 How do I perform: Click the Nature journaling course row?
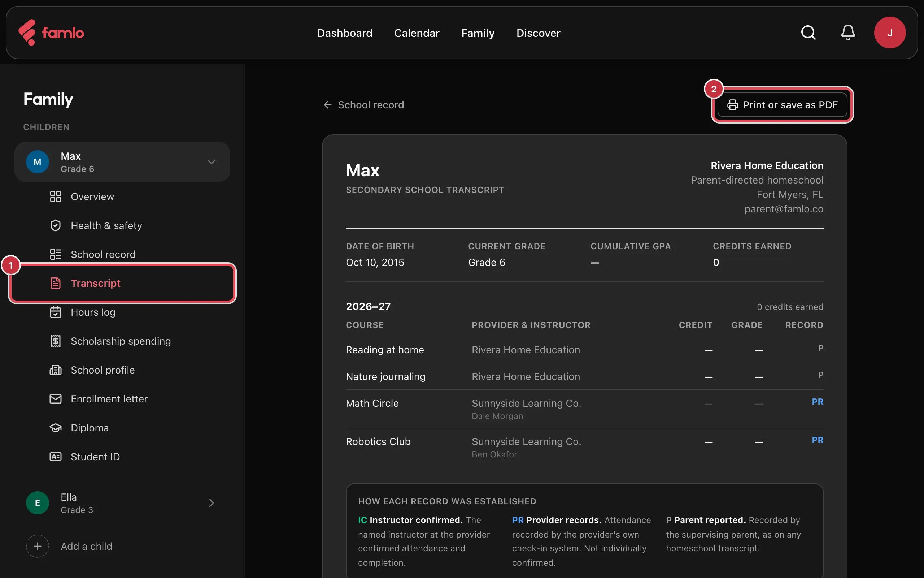pos(584,376)
